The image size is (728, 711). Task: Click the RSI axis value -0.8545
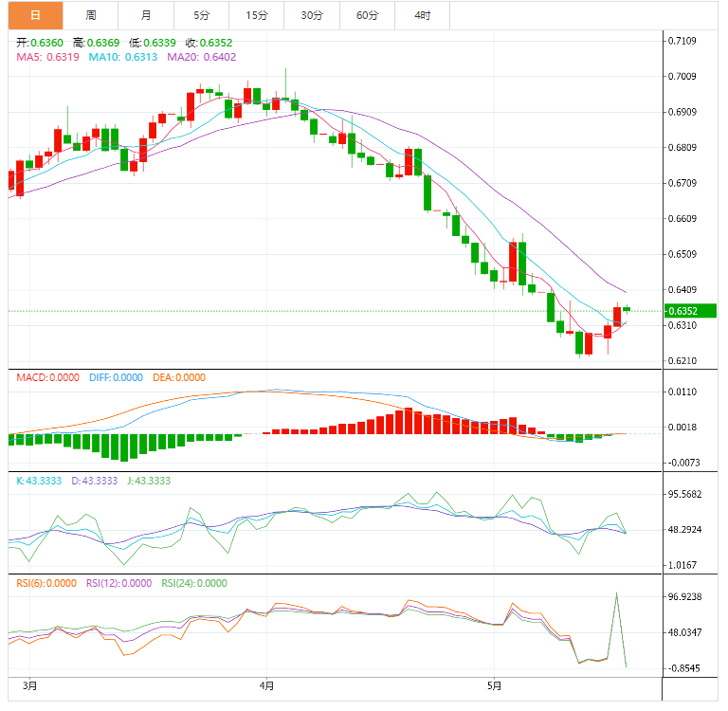tap(684, 668)
